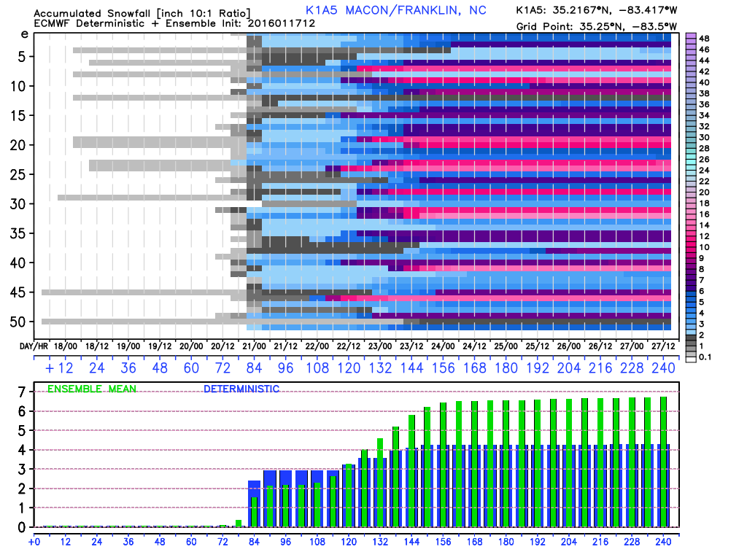The width and height of the screenshot is (747, 560).
Task: Click the 19/12 date tick label
Action: click(x=160, y=346)
